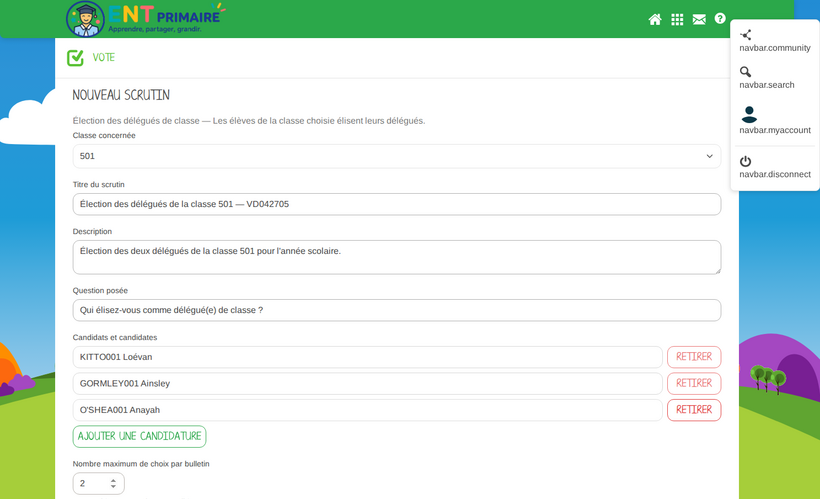
Task: Open the Classe concernée dropdown showing 501
Action: pyautogui.click(x=397, y=156)
